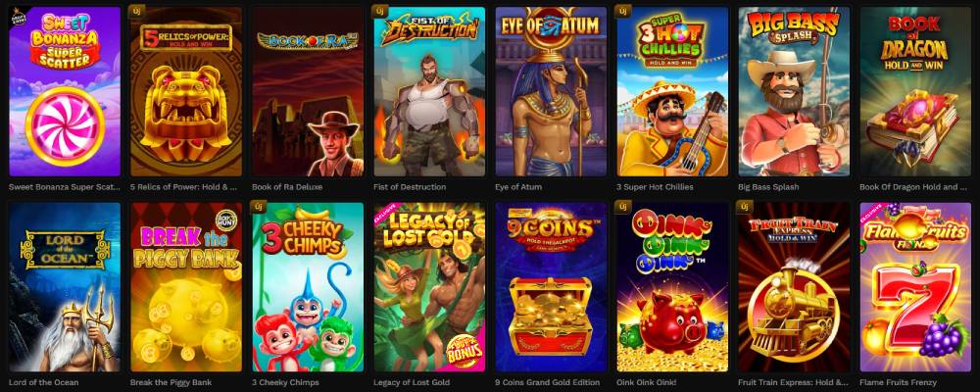Open the Lord of the Ocean game thumbnail
Viewport: 980px width, 392px height.
click(65, 287)
